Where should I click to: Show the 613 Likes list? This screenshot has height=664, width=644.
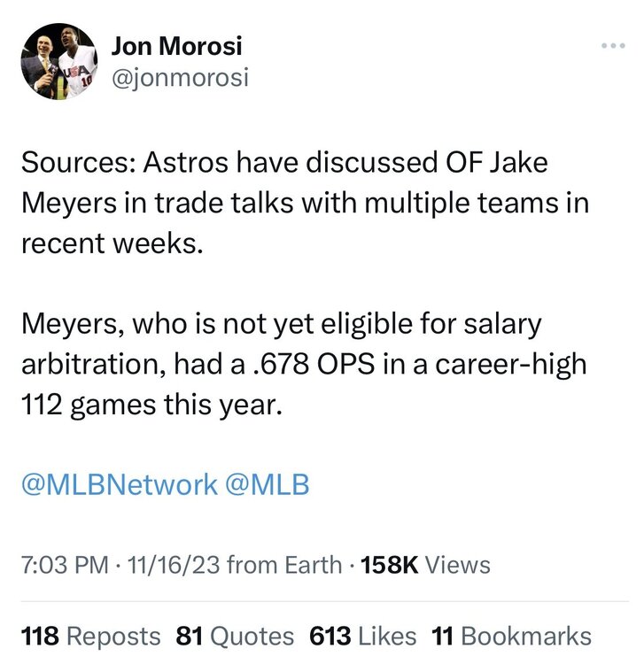pos(362,635)
